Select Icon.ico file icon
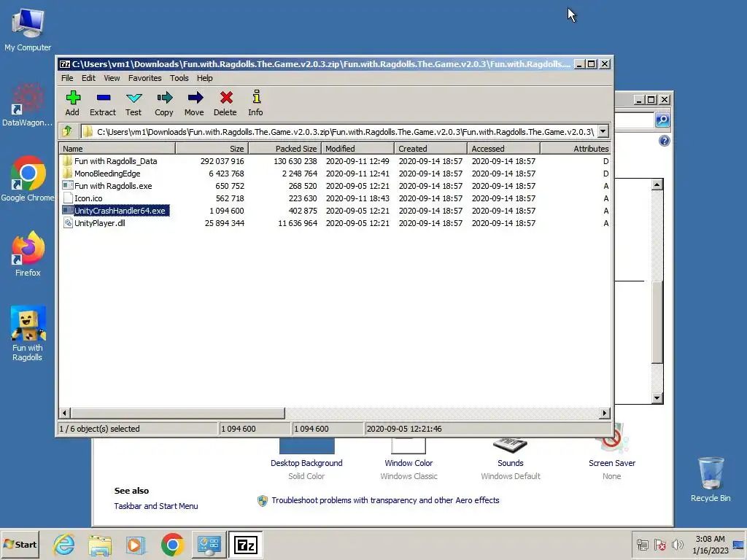Image resolution: width=747 pixels, height=560 pixels. click(68, 198)
